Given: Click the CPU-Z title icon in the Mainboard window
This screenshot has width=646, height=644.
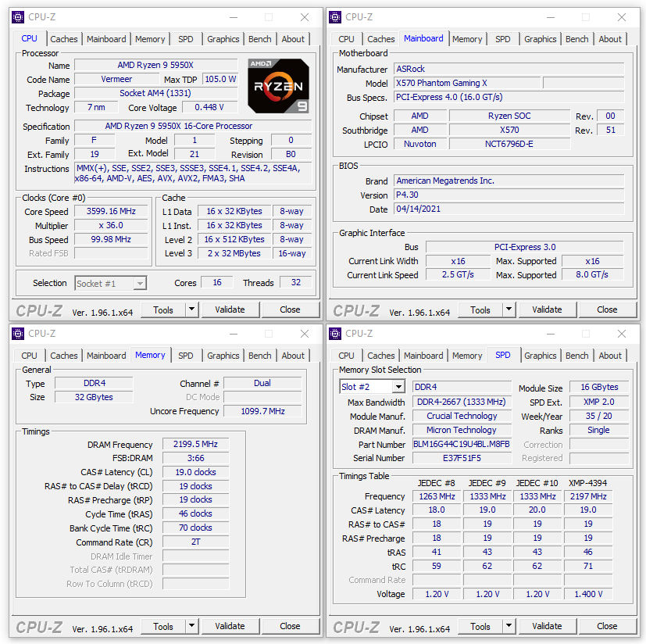Looking at the screenshot, I should [335, 17].
